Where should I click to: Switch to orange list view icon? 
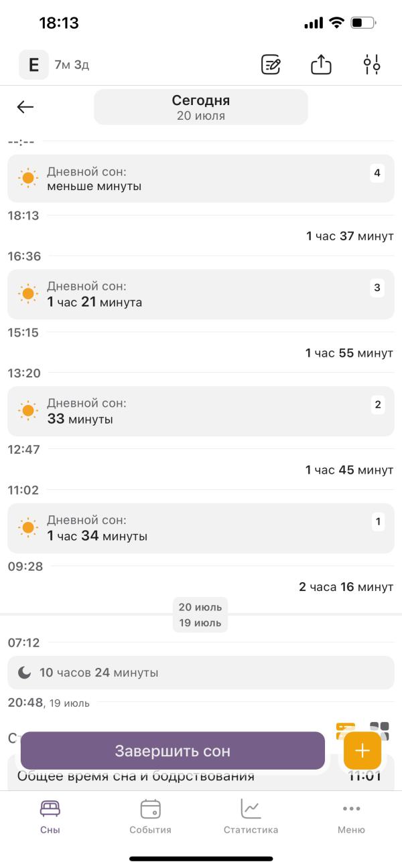(345, 727)
